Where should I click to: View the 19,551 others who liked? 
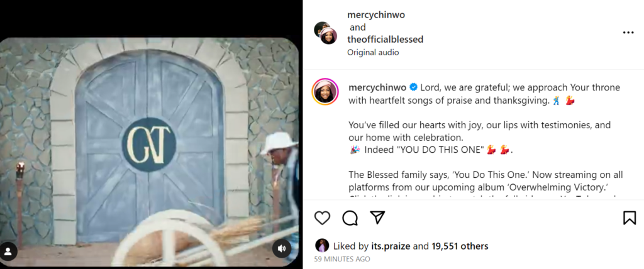click(x=460, y=246)
